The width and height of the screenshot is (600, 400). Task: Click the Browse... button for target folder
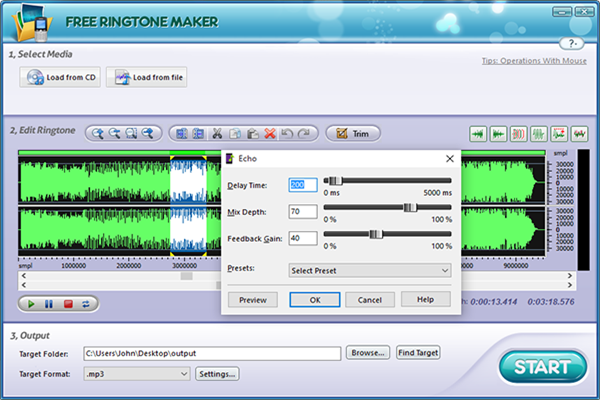pyautogui.click(x=368, y=353)
